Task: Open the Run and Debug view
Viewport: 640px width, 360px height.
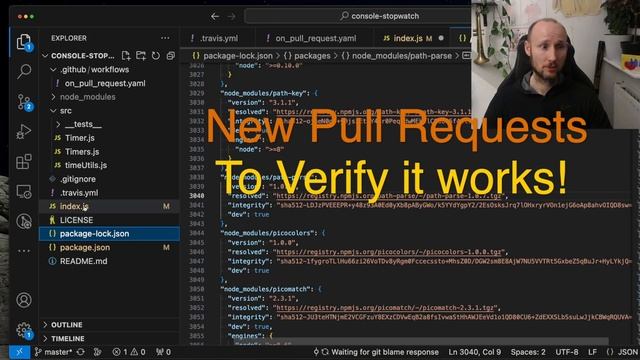Action: tap(24, 132)
